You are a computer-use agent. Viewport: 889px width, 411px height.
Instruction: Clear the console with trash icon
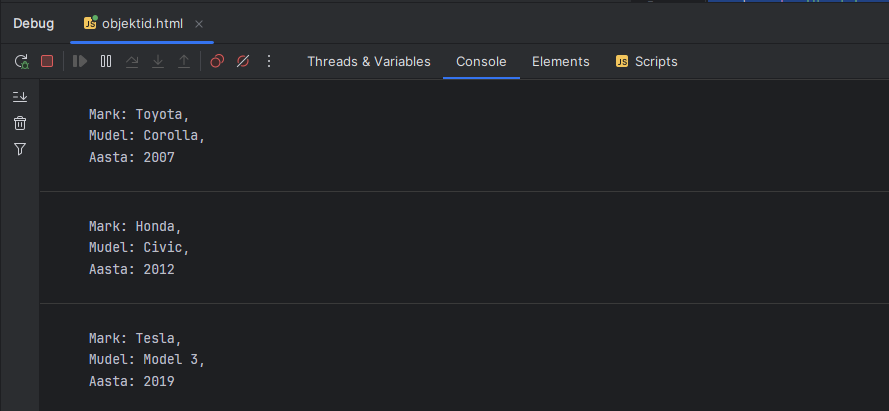tap(20, 123)
